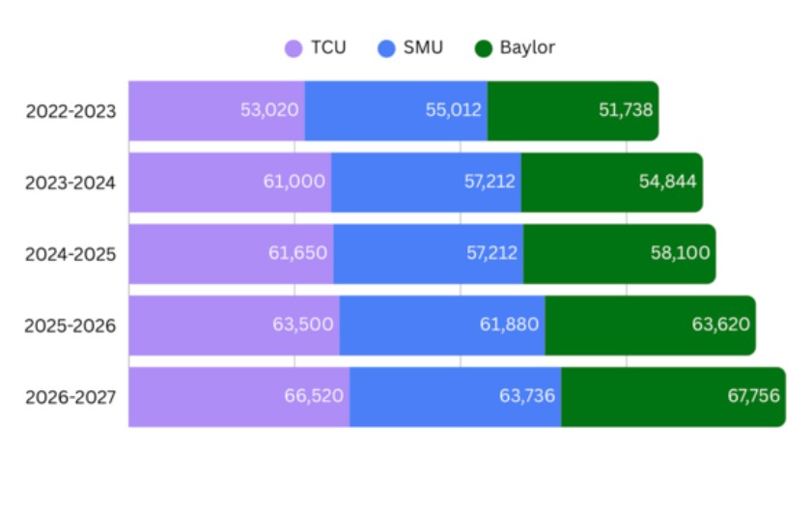
Task: Click TCU bar segment showing 53,020
Action: click(x=216, y=110)
